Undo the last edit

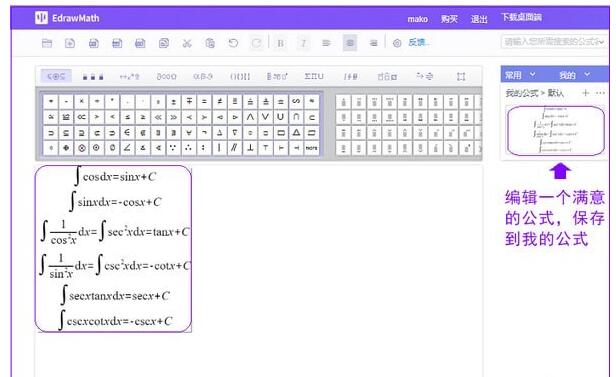point(233,43)
